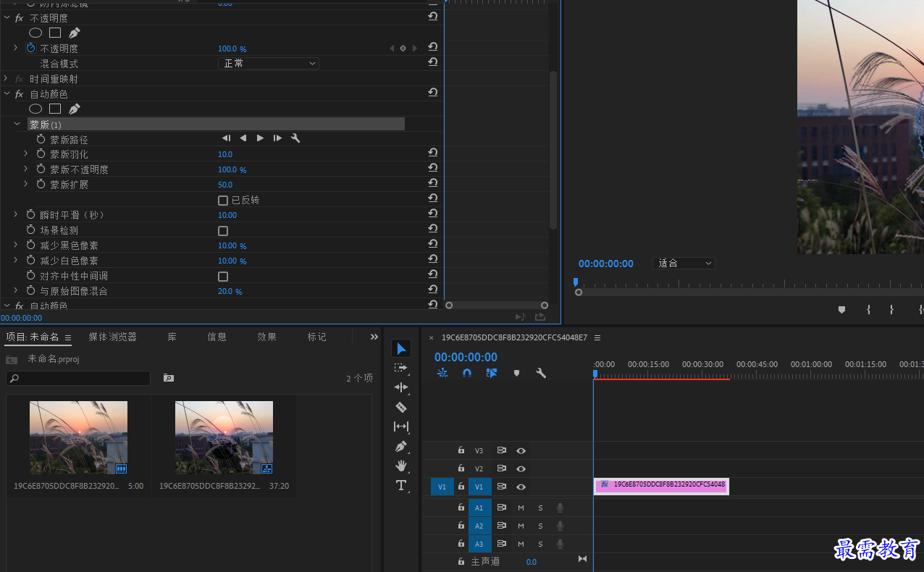Expand 蒙版羽化 parameter

click(25, 153)
